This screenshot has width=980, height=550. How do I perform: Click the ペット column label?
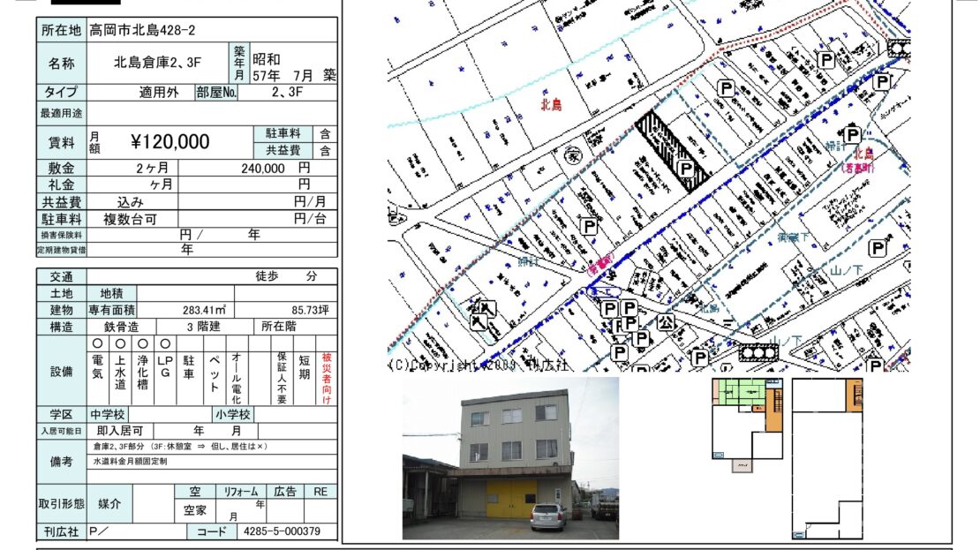point(214,373)
